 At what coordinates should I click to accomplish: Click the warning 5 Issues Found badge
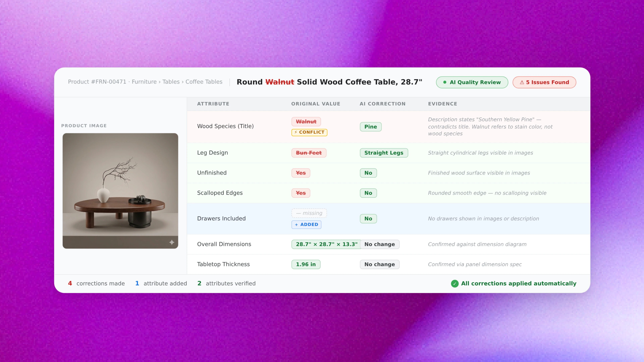(544, 82)
